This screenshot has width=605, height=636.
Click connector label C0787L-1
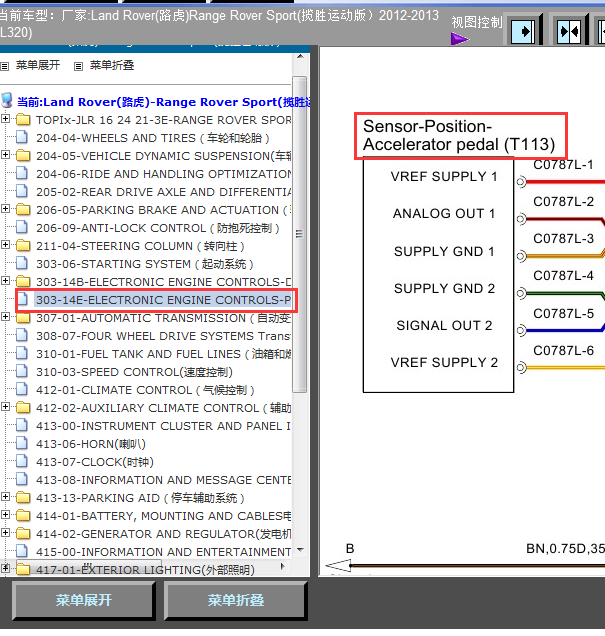coord(563,165)
